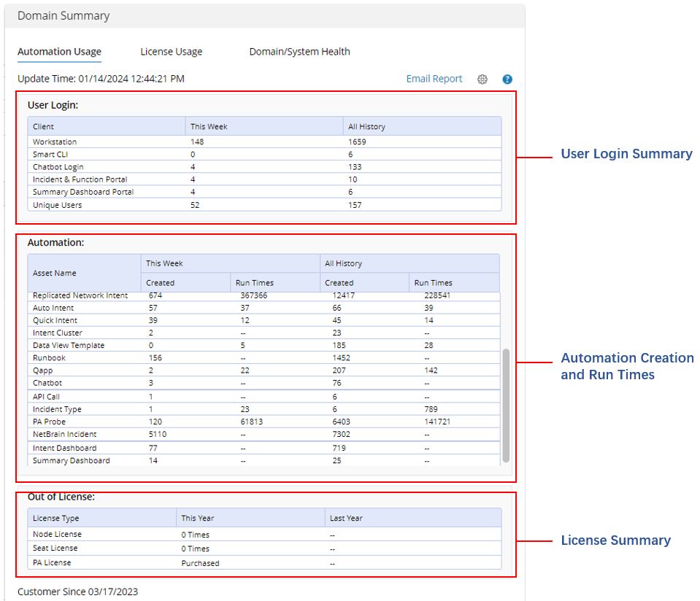
Task: Click the Chatbot Login row
Action: click(x=58, y=167)
